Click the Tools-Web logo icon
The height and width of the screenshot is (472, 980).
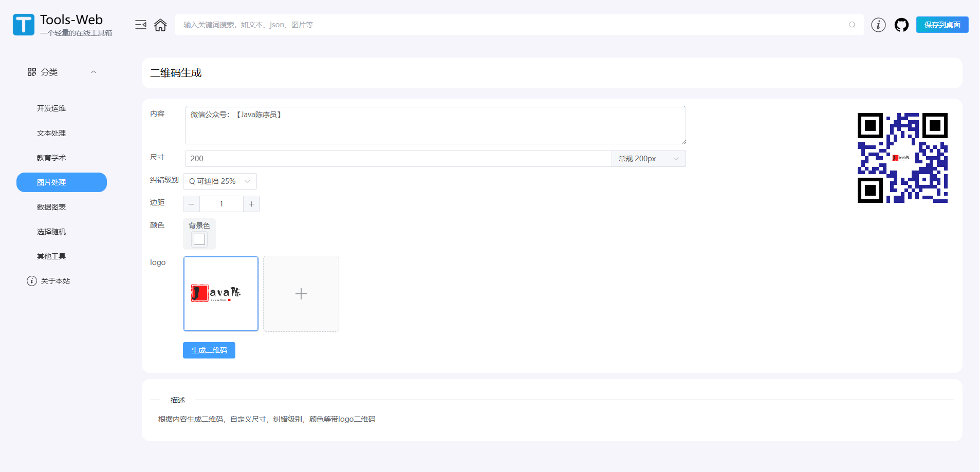24,25
